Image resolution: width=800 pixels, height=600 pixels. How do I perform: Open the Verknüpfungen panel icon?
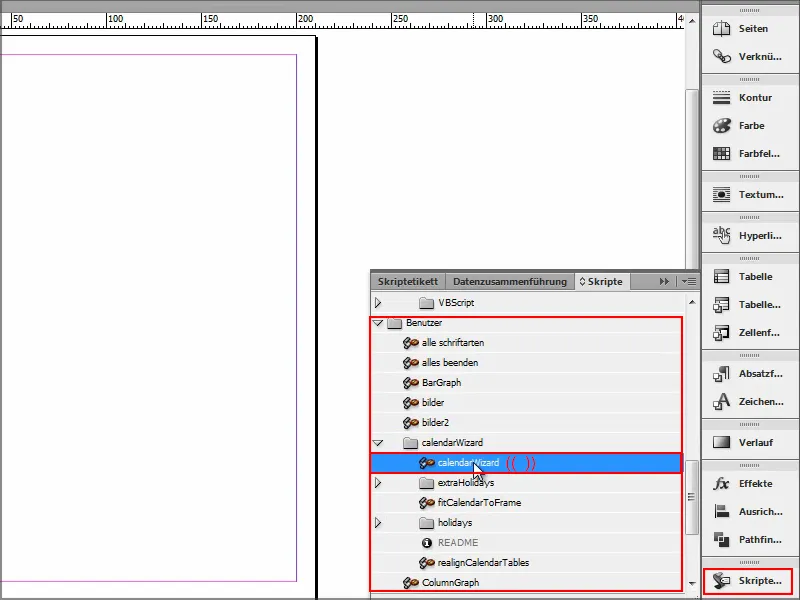721,56
